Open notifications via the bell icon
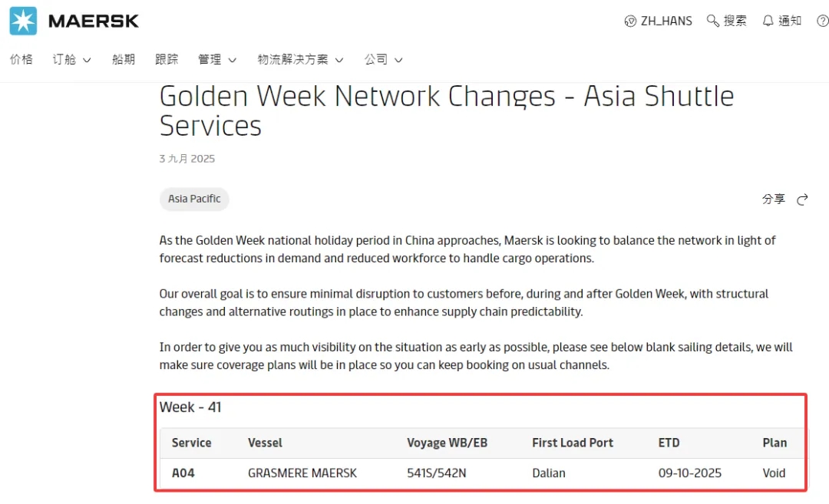Viewport: 829px width, 504px height. [x=768, y=21]
